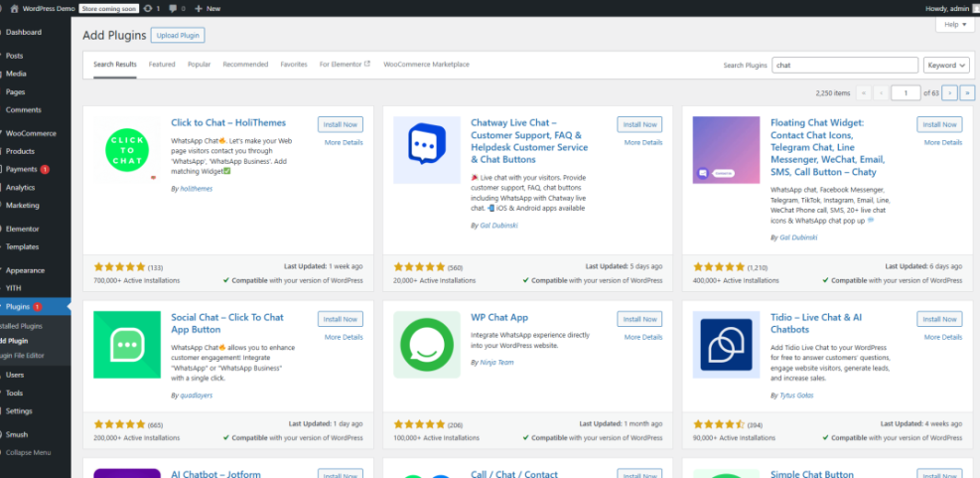Viewport: 980px width, 478px height.
Task: Switch to the Favorites tab
Action: point(294,65)
